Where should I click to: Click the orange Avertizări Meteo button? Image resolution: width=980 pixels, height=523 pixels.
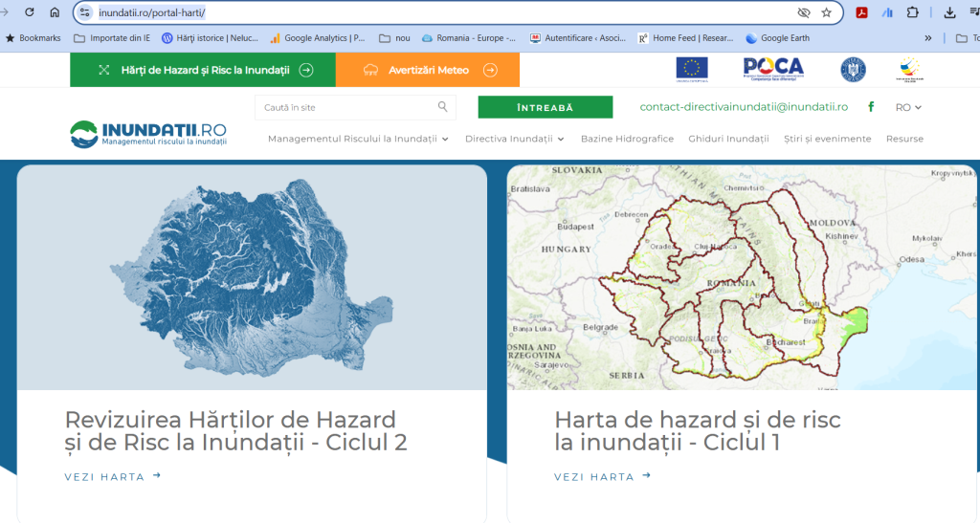pos(427,70)
